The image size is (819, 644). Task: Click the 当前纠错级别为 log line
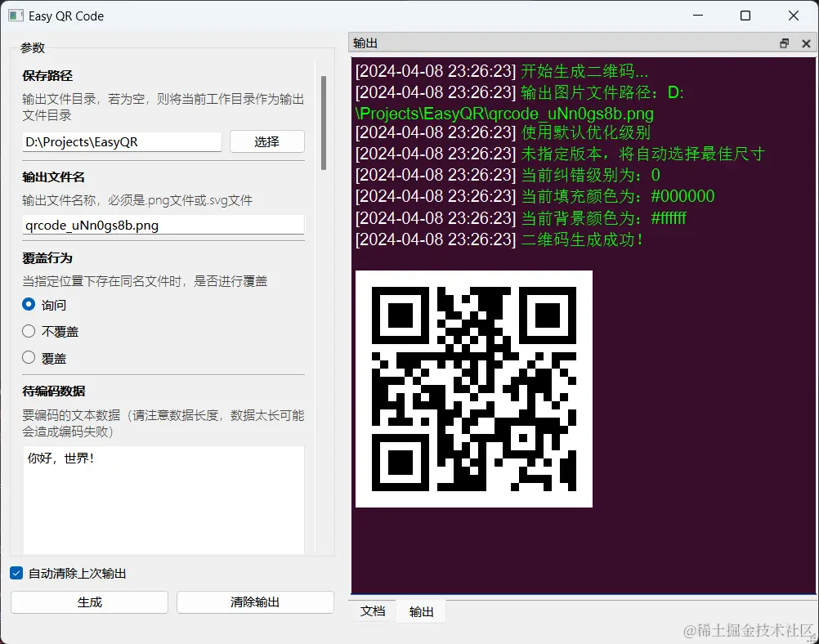pos(508,175)
